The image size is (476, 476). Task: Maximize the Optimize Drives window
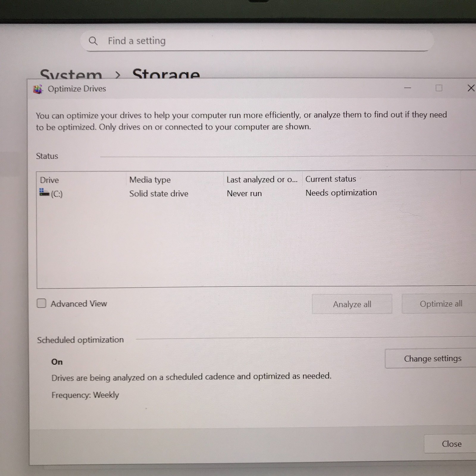coord(439,88)
